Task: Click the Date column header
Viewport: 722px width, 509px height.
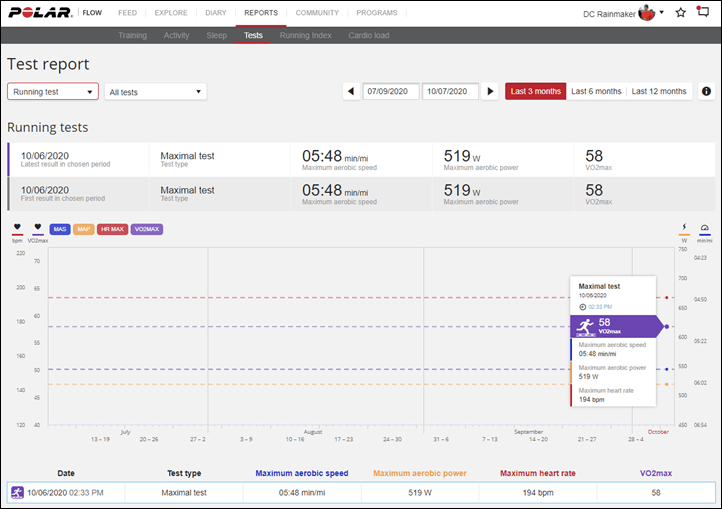Action: tap(66, 473)
